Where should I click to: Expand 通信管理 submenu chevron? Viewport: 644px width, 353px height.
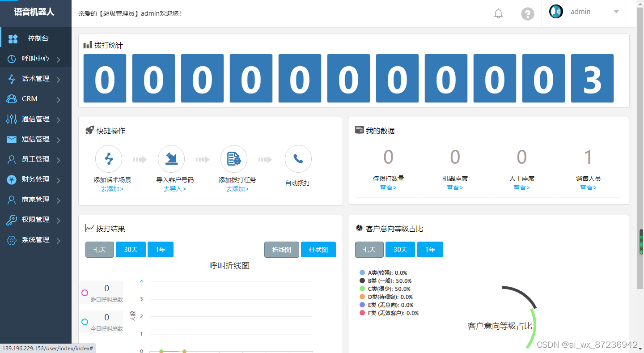[59, 120]
